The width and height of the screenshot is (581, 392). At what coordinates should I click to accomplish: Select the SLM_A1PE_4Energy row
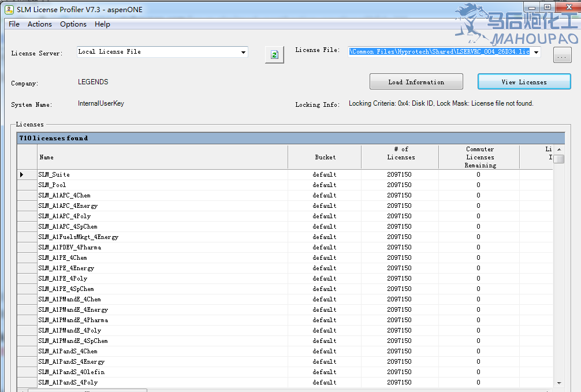coord(285,268)
